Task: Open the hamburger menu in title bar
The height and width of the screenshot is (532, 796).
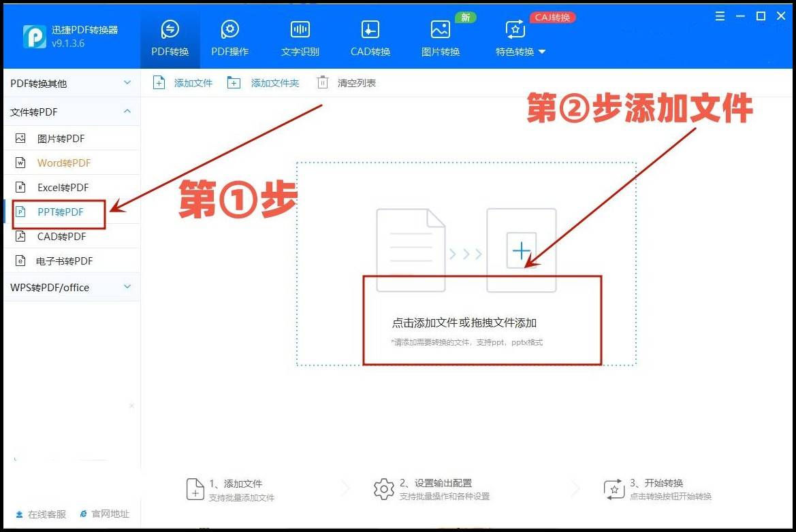Action: click(x=720, y=16)
